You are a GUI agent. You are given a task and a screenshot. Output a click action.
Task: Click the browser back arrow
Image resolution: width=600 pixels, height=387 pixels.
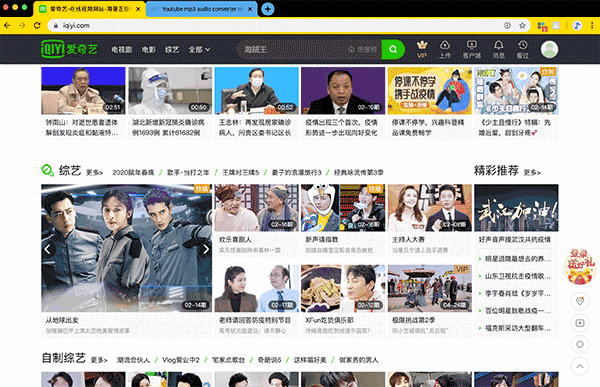click(7, 26)
